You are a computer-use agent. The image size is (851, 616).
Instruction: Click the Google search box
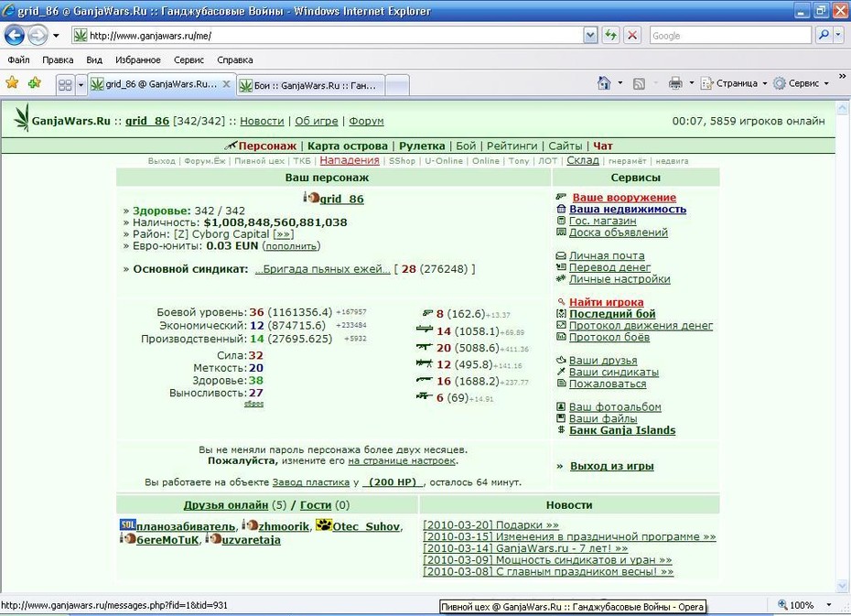[730, 36]
